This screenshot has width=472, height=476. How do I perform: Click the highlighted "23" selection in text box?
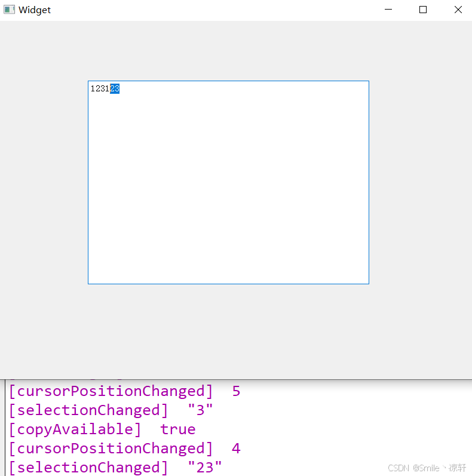pyautogui.click(x=115, y=88)
